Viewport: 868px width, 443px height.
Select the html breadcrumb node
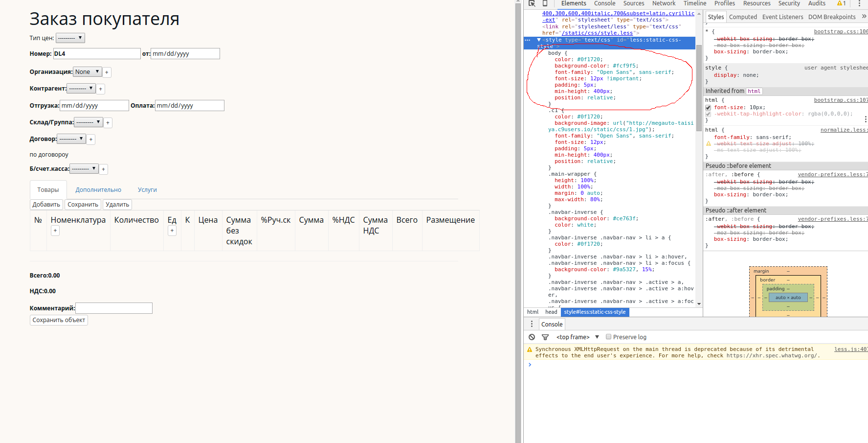pyautogui.click(x=533, y=312)
